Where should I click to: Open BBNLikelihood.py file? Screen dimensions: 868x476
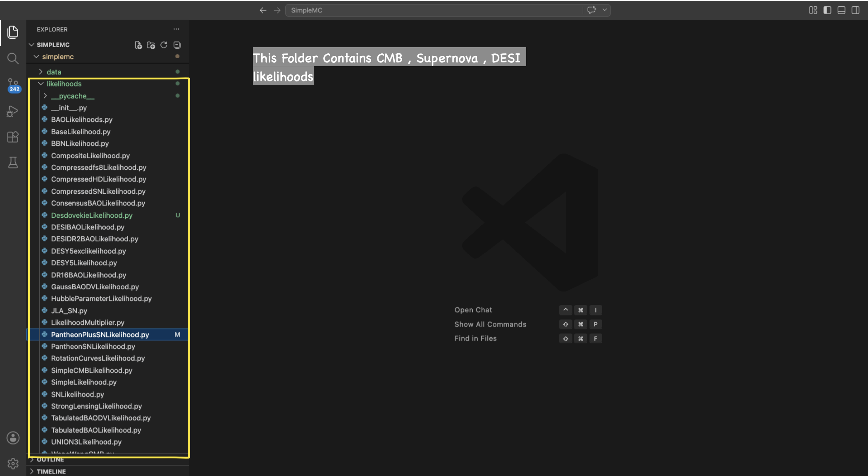(x=108, y=144)
